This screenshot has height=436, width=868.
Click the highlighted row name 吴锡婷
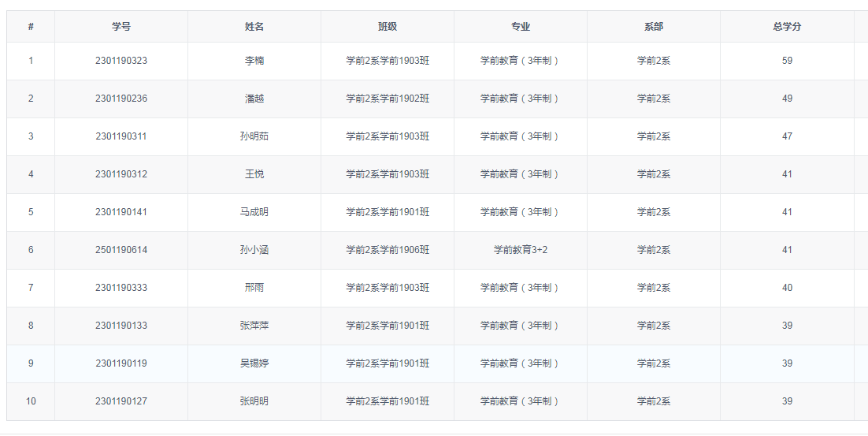coord(254,363)
